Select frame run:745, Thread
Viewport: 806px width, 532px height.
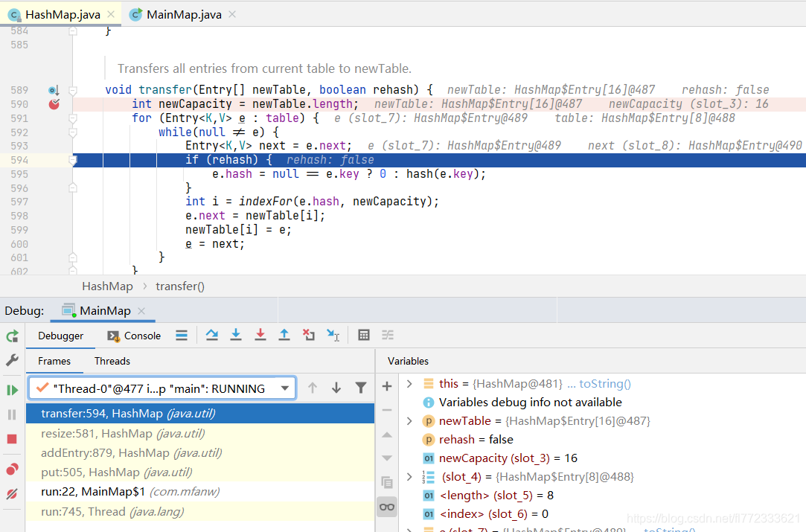click(x=200, y=511)
